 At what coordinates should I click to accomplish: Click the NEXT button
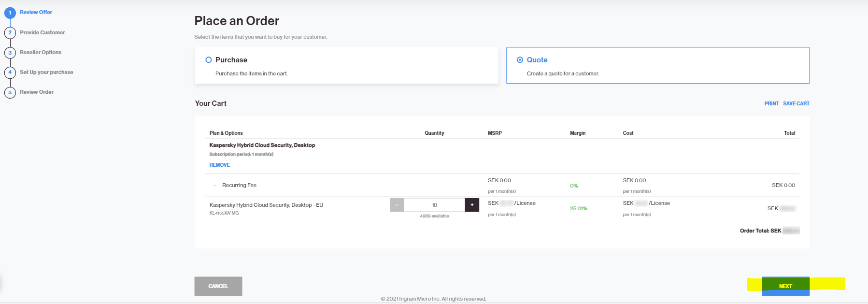785,286
